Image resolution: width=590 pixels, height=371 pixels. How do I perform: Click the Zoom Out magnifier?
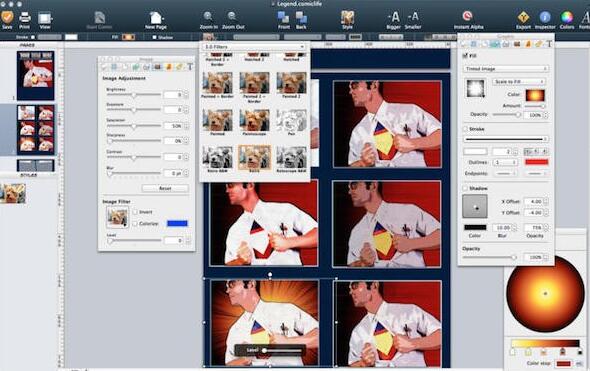[x=232, y=17]
